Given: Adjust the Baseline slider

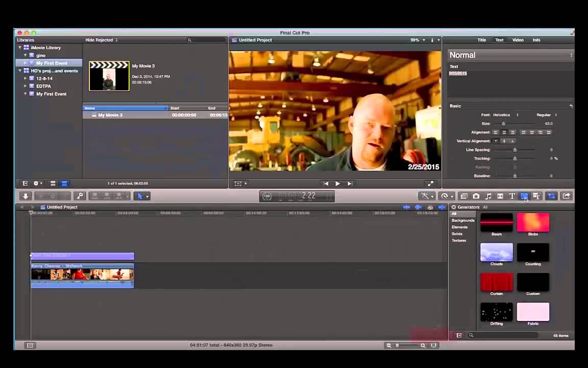Looking at the screenshot, I should (x=515, y=176).
